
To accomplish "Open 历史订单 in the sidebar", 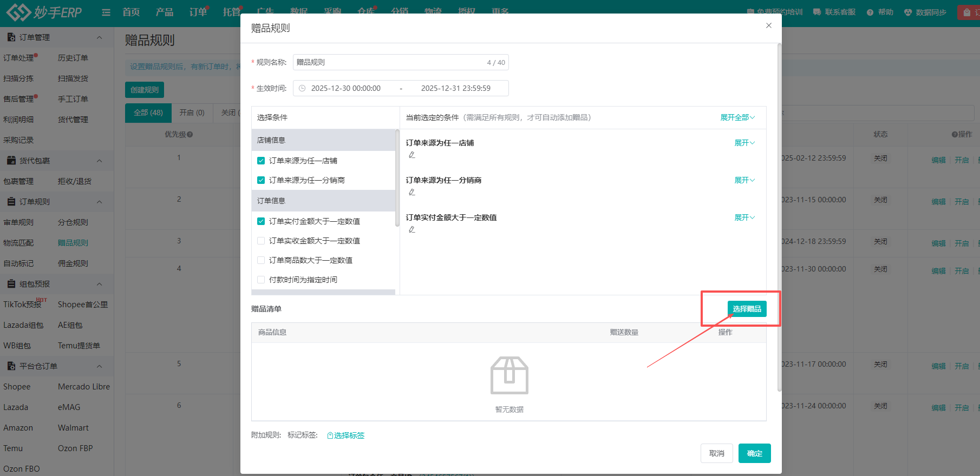I will coord(73,58).
